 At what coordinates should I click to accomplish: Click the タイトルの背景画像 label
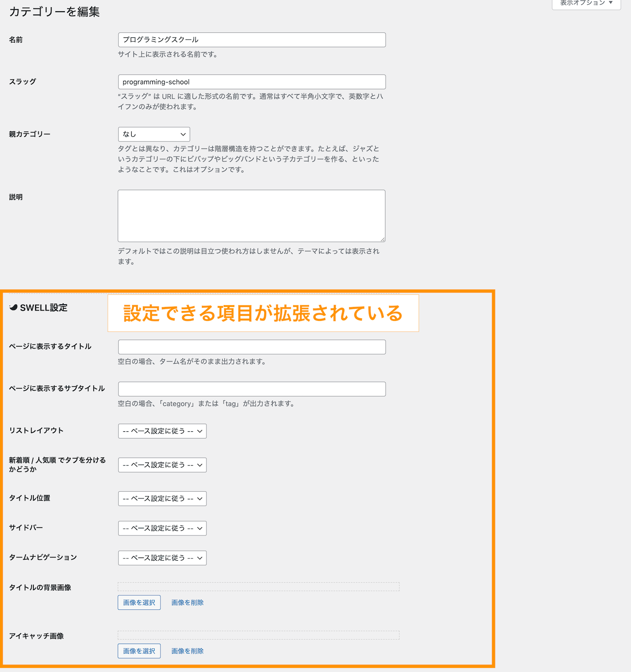pyautogui.click(x=40, y=587)
